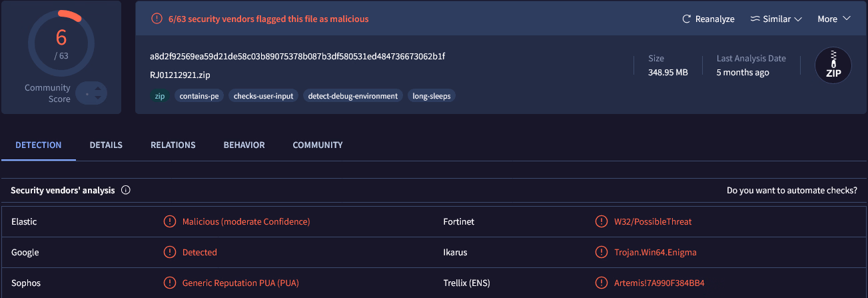Downvote the community score with the down arrow
868x298 pixels.
pos(98,99)
